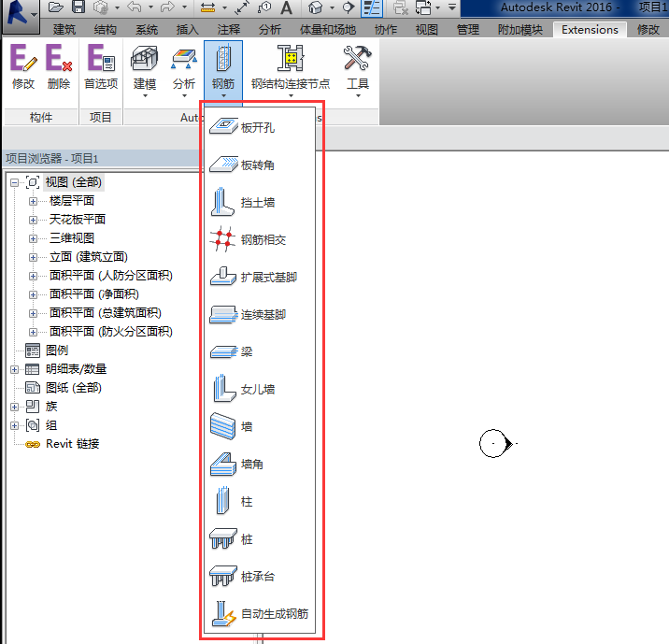Switch to the 建筑 ribbon tab
The height and width of the screenshot is (644, 669).
(x=64, y=30)
